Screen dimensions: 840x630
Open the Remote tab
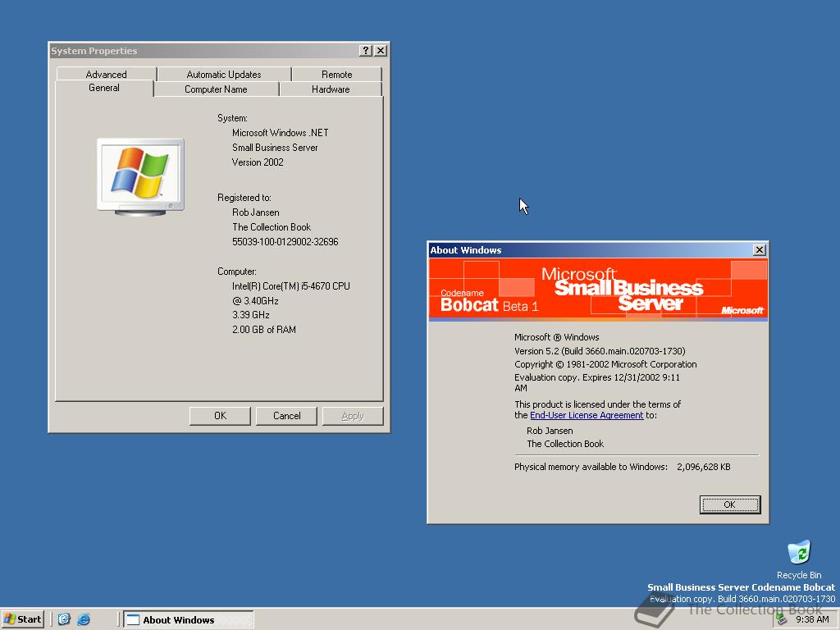336,74
